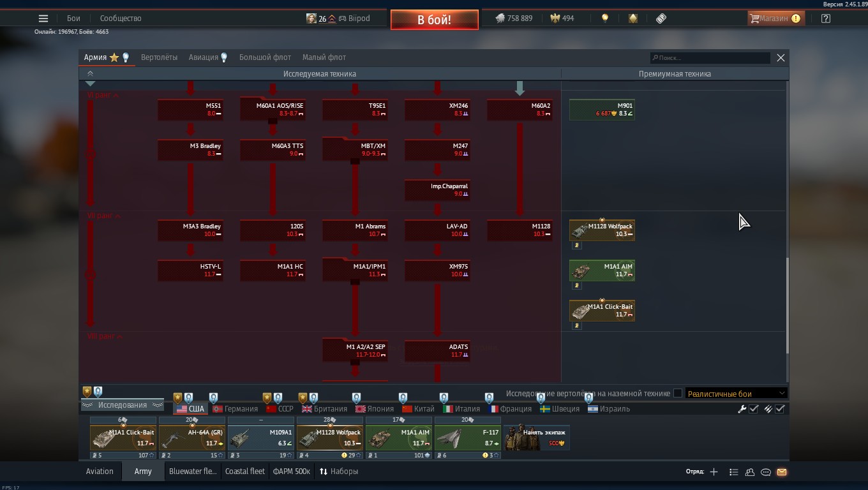
Task: Open the Реалистичные бои game mode dropdown
Action: coord(736,394)
